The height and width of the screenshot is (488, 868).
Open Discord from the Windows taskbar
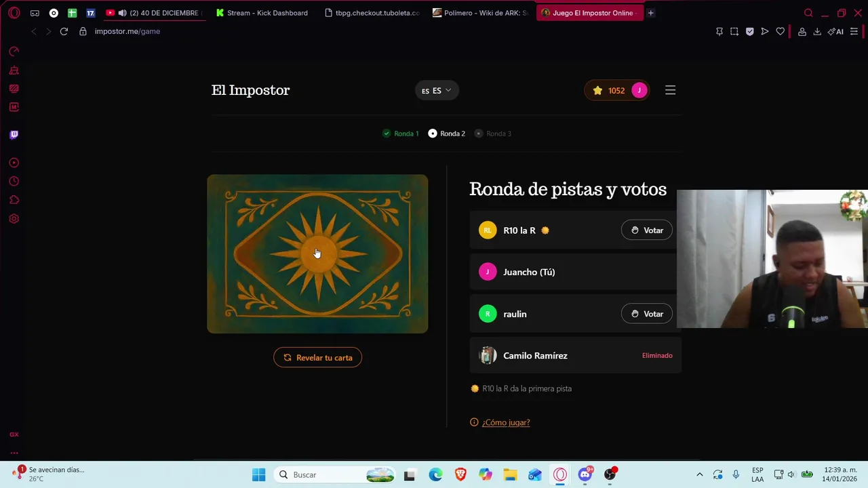[585, 474]
